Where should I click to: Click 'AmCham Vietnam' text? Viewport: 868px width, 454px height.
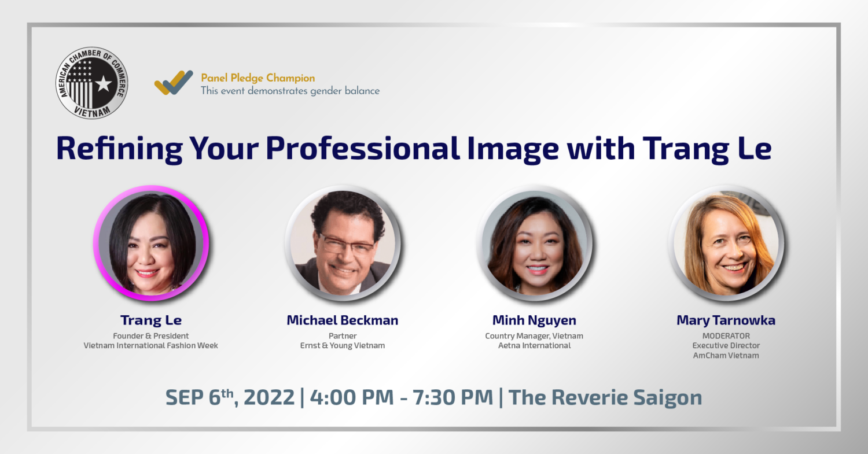tap(726, 356)
